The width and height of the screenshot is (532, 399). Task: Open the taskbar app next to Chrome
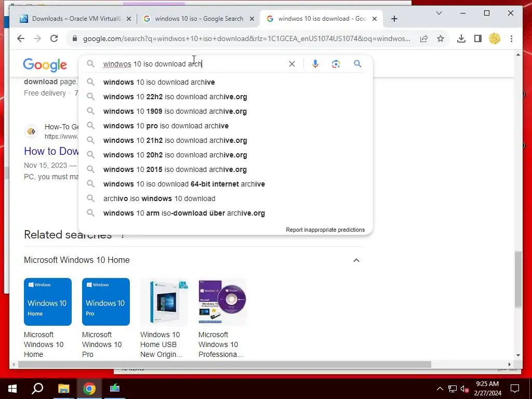pos(115,389)
